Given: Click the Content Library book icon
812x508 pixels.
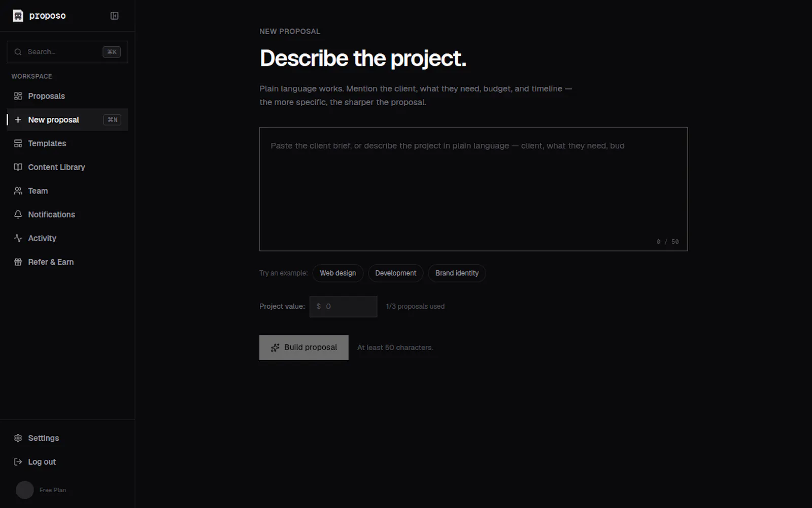Looking at the screenshot, I should tap(18, 167).
